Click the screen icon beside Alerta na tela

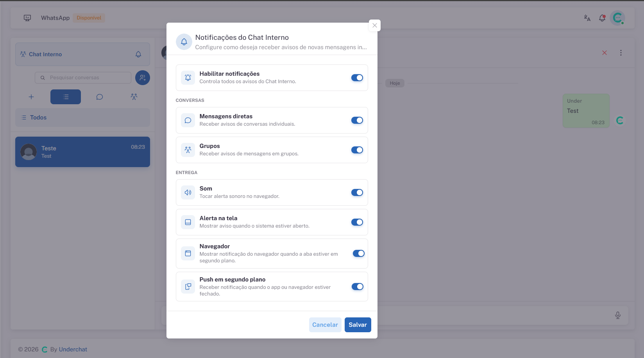tap(188, 222)
